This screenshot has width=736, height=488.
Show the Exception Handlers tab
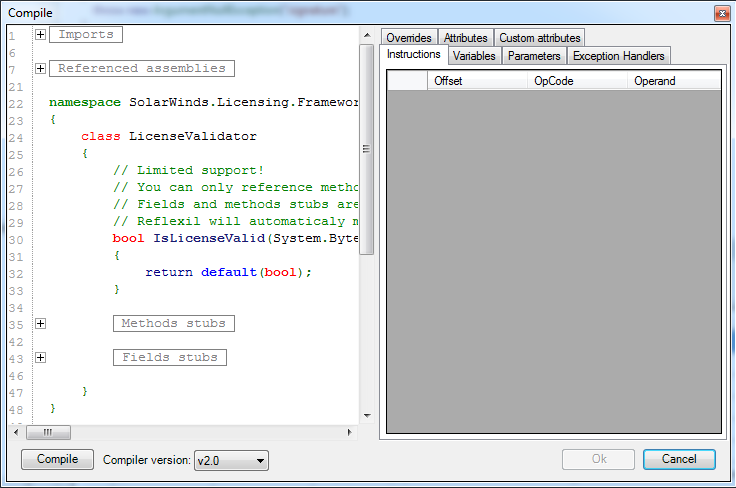pyautogui.click(x=619, y=56)
